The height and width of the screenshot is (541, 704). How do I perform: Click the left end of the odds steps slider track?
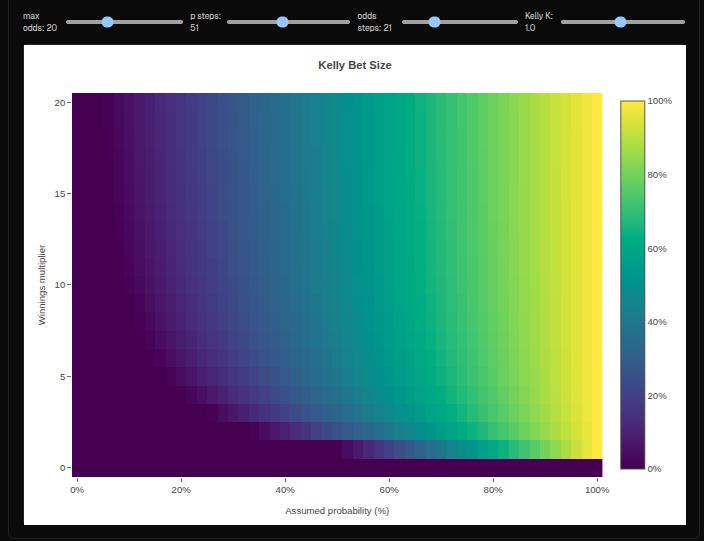[x=403, y=22]
